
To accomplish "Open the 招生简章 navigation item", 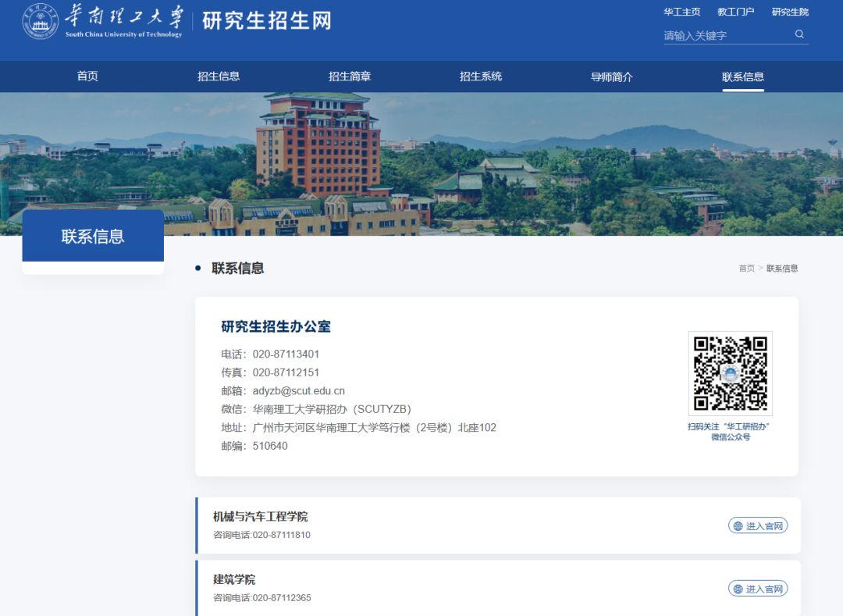I will pos(350,77).
